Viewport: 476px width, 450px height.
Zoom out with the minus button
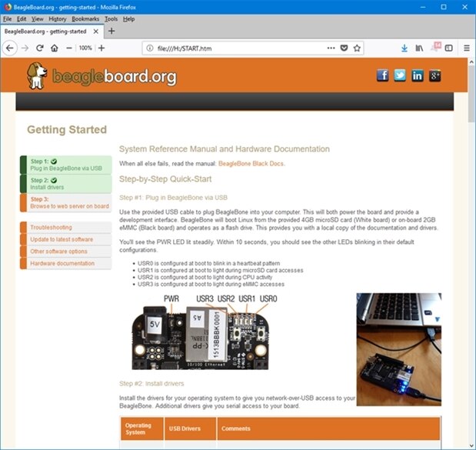point(69,48)
